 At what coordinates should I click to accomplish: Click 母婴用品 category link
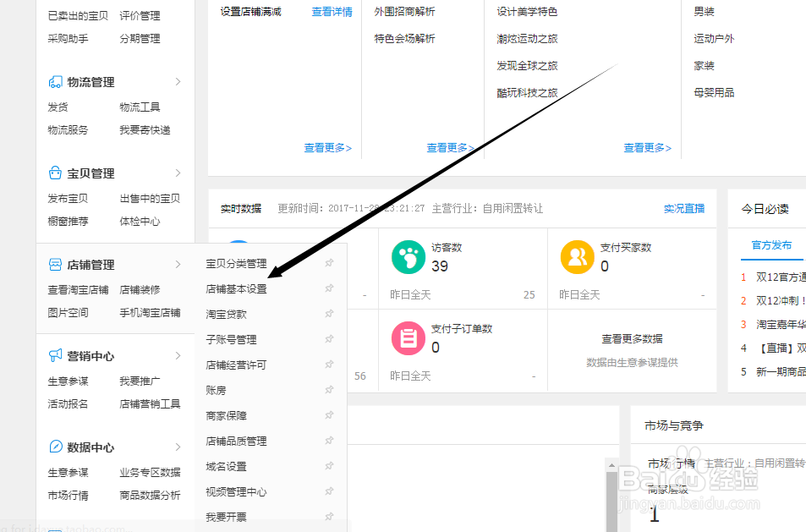[714, 92]
